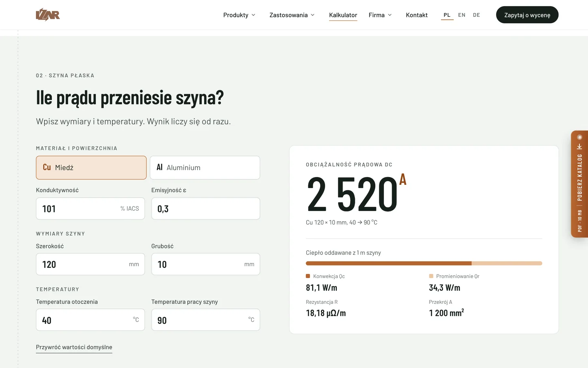The width and height of the screenshot is (588, 368).
Task: Click the 81,1 W/m value
Action: pyautogui.click(x=322, y=287)
